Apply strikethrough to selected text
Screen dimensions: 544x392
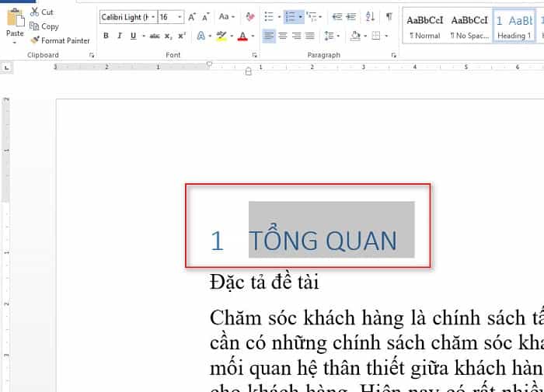pyautogui.click(x=154, y=36)
